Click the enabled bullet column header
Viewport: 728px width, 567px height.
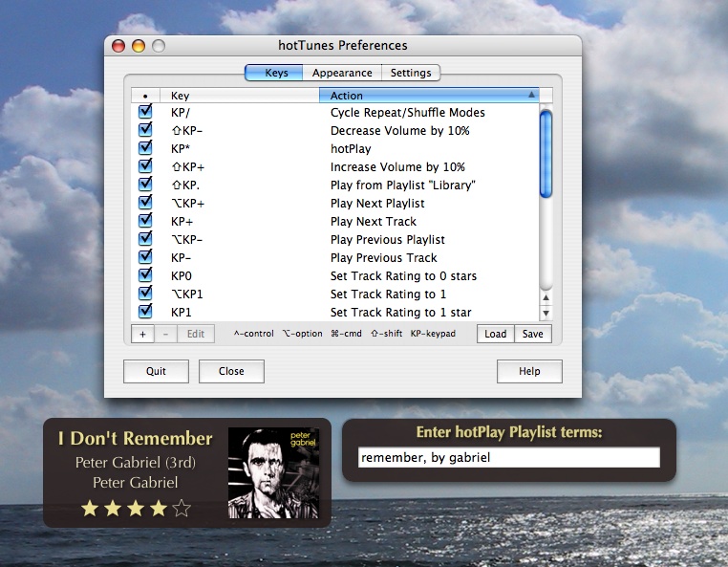pos(145,96)
